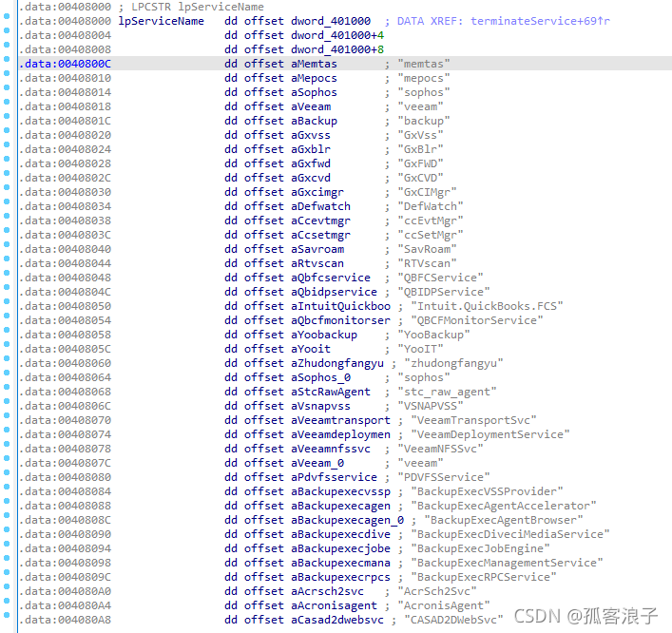Click the dword_401000+8 operand
This screenshot has height=633, width=672.
pos(337,49)
